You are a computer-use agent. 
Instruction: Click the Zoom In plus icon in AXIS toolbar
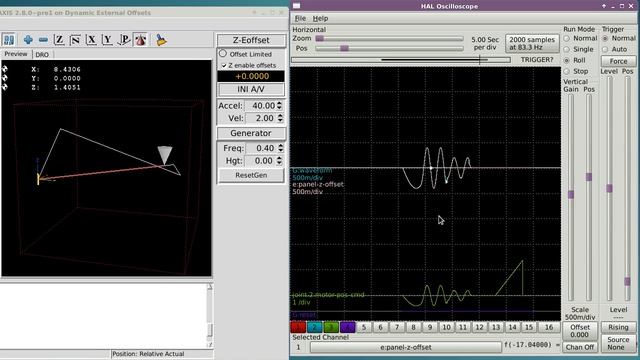click(28, 40)
